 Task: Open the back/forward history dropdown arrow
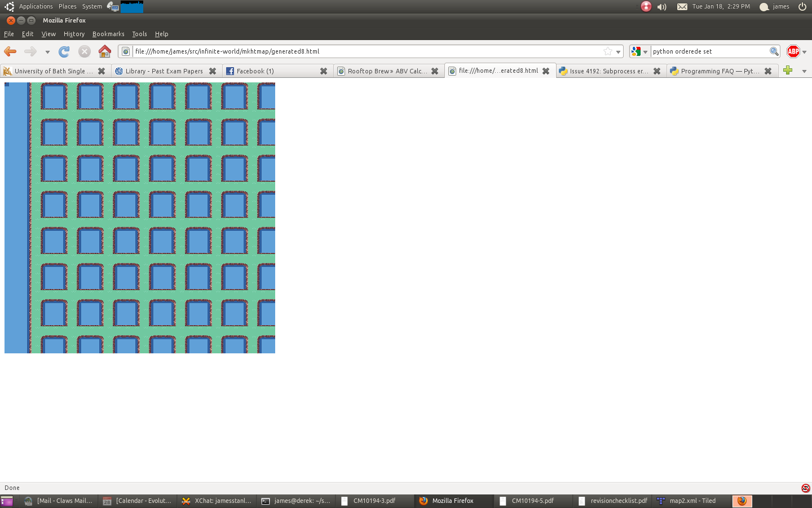point(47,52)
